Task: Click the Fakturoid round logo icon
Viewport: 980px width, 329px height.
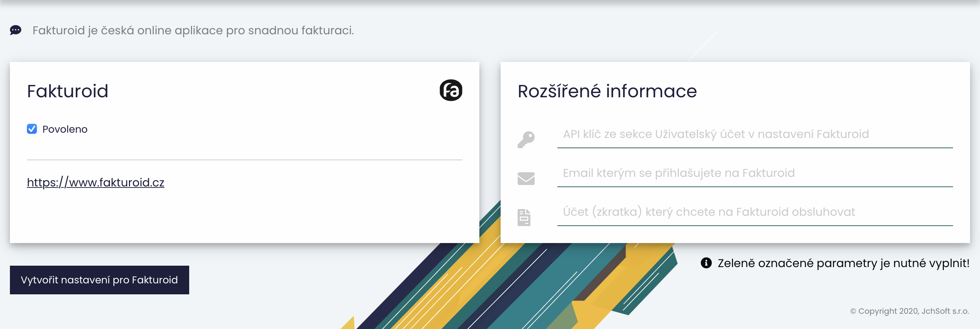Action: pos(450,91)
